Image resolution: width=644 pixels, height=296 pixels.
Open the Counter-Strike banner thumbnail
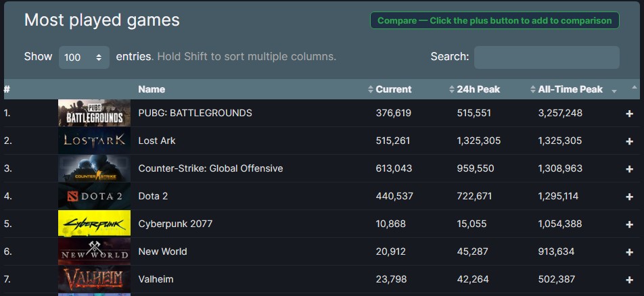click(94, 168)
